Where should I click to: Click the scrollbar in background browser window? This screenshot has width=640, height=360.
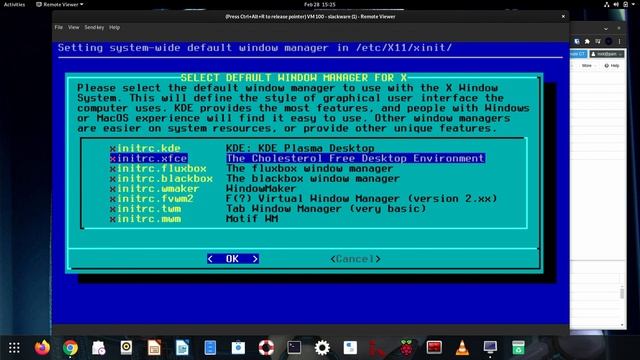(622, 293)
